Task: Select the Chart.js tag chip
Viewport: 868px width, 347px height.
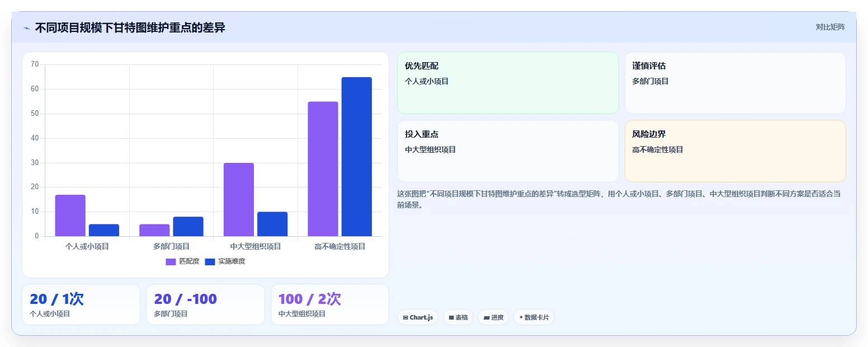Action: click(418, 317)
